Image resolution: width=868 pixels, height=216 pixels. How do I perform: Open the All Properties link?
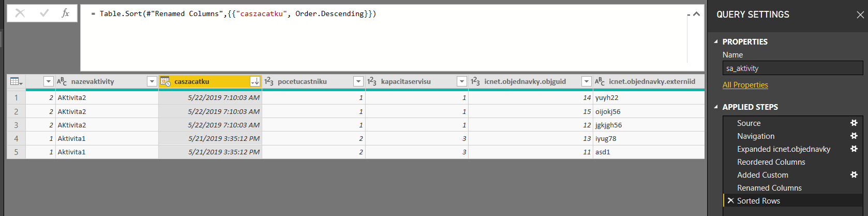[x=745, y=85]
